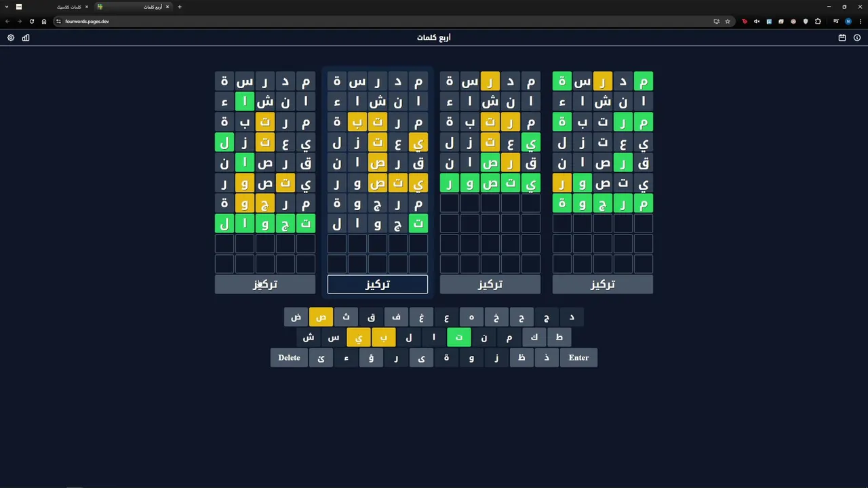Tap the ؤ key
The height and width of the screenshot is (488, 868).
click(x=372, y=358)
